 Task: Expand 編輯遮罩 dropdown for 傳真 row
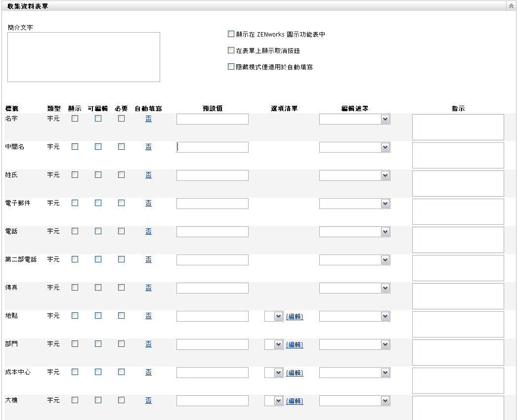point(385,288)
